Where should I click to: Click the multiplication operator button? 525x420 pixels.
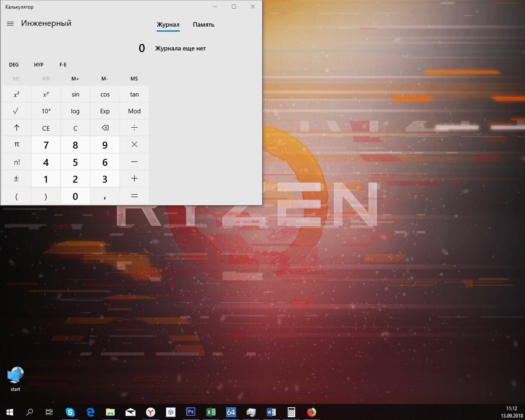click(x=134, y=144)
